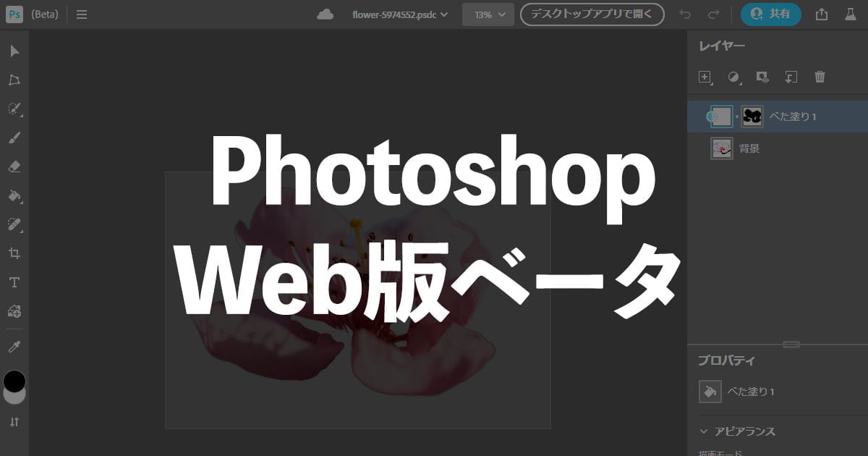Select the Paint Bucket fill tool
Viewport: 868px width, 456px height.
click(14, 195)
